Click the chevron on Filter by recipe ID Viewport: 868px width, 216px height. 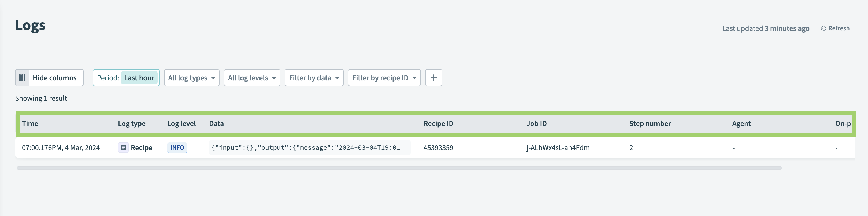[414, 78]
